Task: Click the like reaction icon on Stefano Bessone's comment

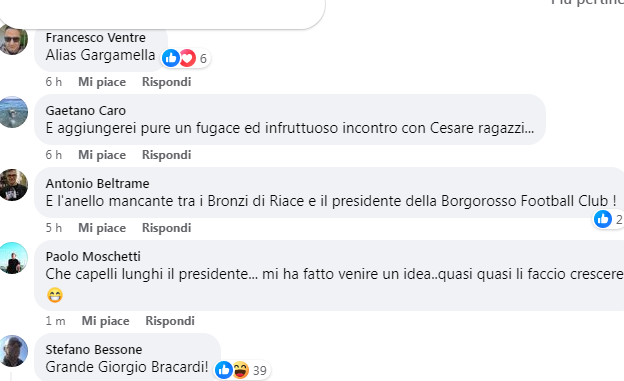Action: click(224, 370)
